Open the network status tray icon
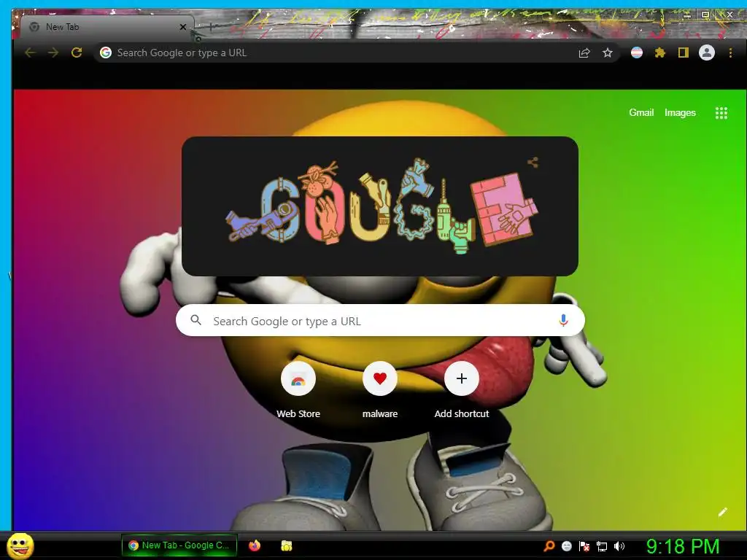The width and height of the screenshot is (747, 560). coord(602,546)
